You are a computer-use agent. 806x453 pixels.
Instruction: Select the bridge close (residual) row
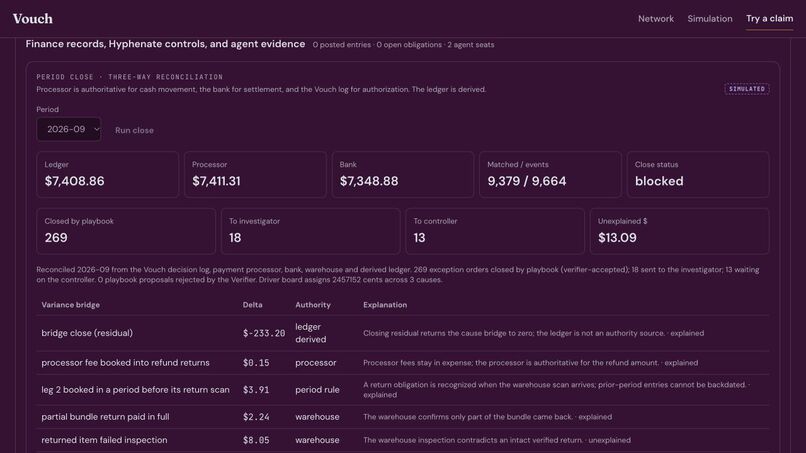(402, 333)
